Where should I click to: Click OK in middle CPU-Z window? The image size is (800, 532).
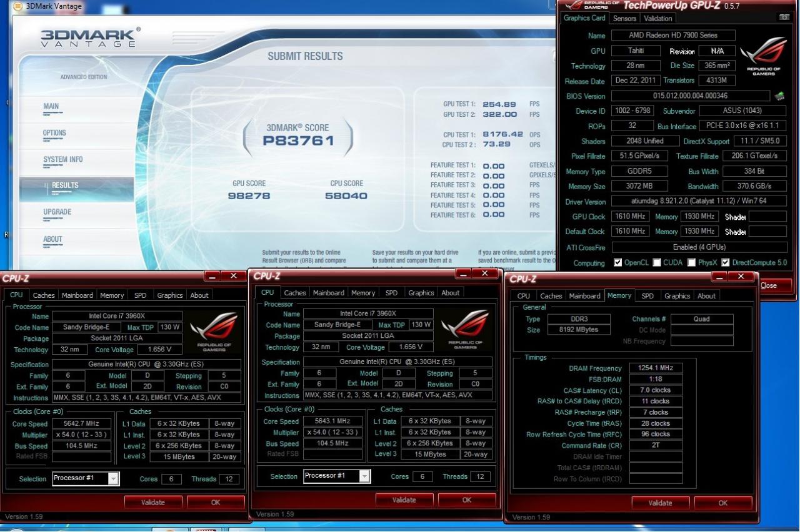coord(467,500)
